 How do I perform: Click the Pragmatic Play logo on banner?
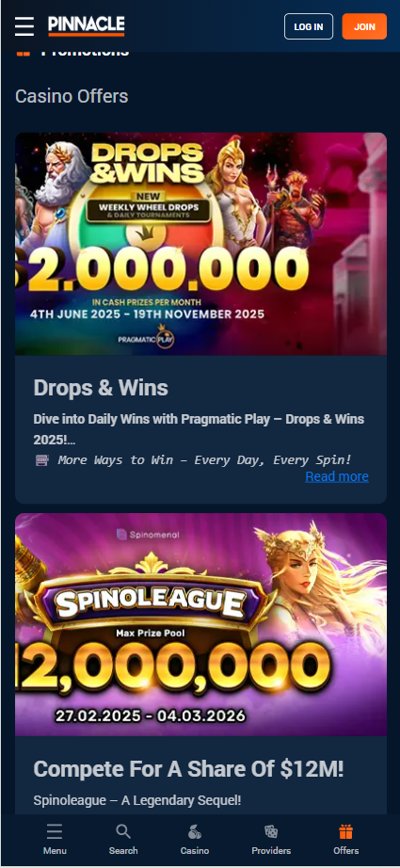point(147,339)
